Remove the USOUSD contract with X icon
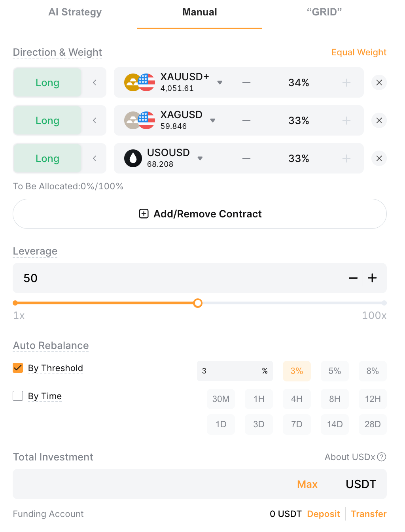This screenshot has height=532, width=405. point(379,158)
